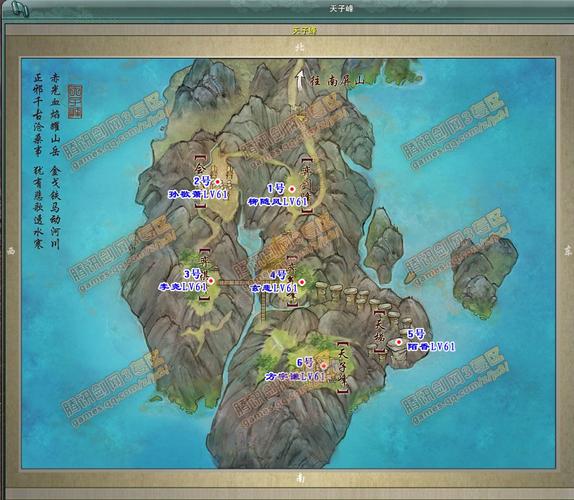574x500 pixels.
Task: Click the red marker dot beside 3号
Action: tap(211, 281)
